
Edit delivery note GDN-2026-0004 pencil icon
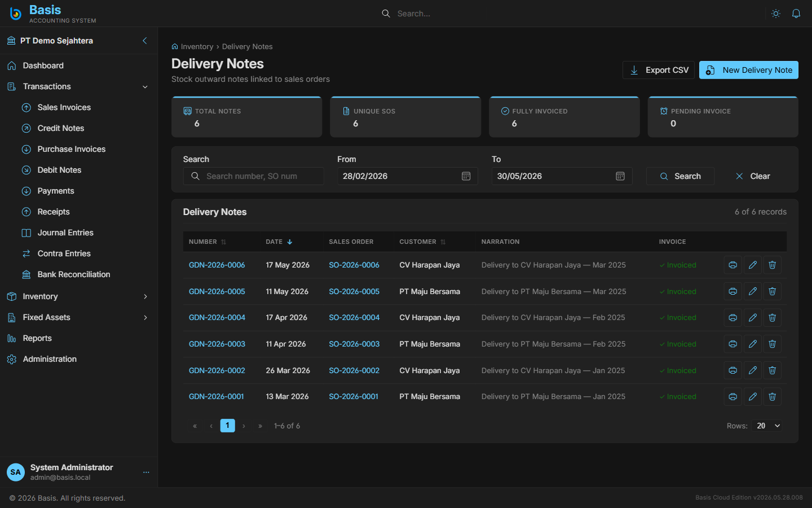click(752, 318)
